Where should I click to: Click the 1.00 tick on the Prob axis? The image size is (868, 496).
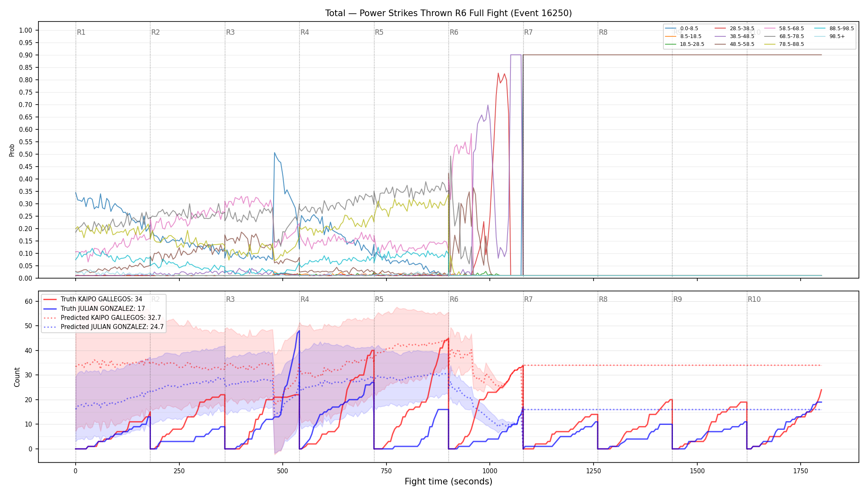point(26,30)
